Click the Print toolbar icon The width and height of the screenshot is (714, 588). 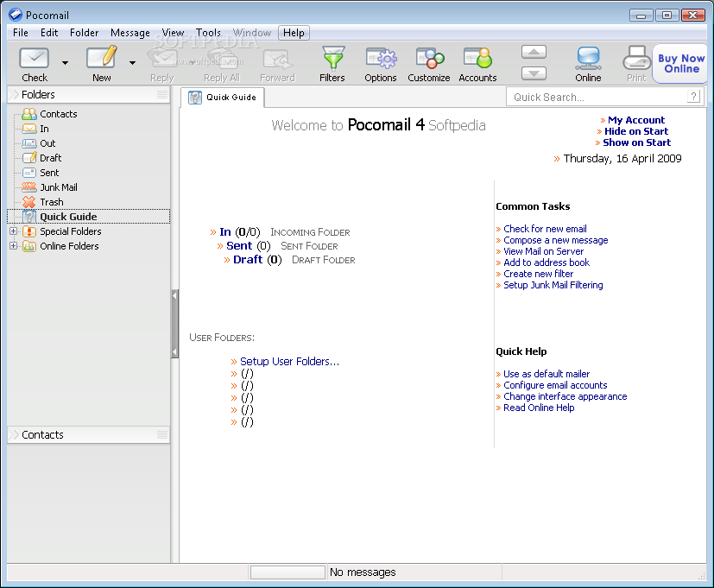[x=636, y=58]
